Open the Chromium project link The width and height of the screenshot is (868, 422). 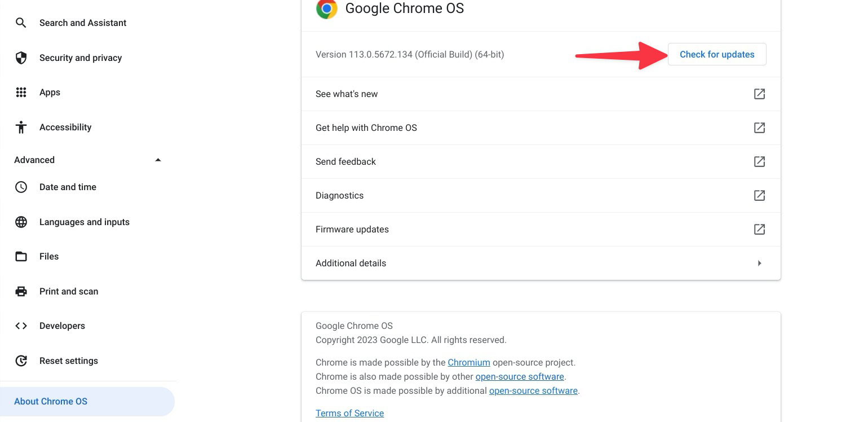[469, 363]
